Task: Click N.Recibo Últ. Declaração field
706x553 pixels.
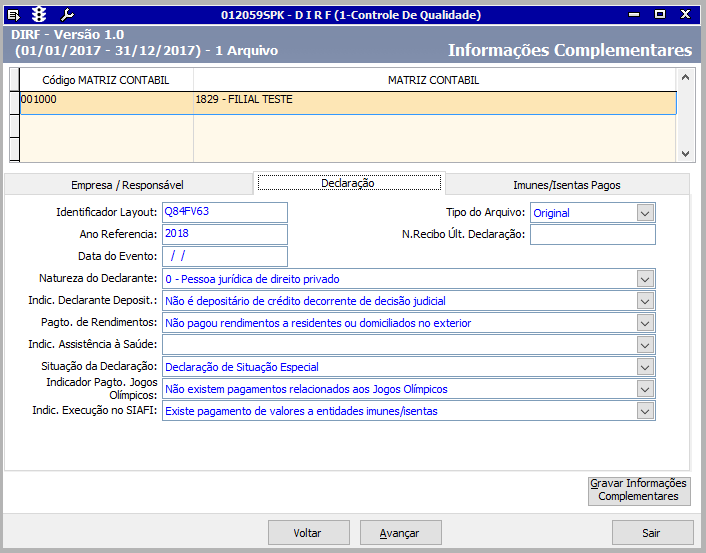Action: (593, 235)
